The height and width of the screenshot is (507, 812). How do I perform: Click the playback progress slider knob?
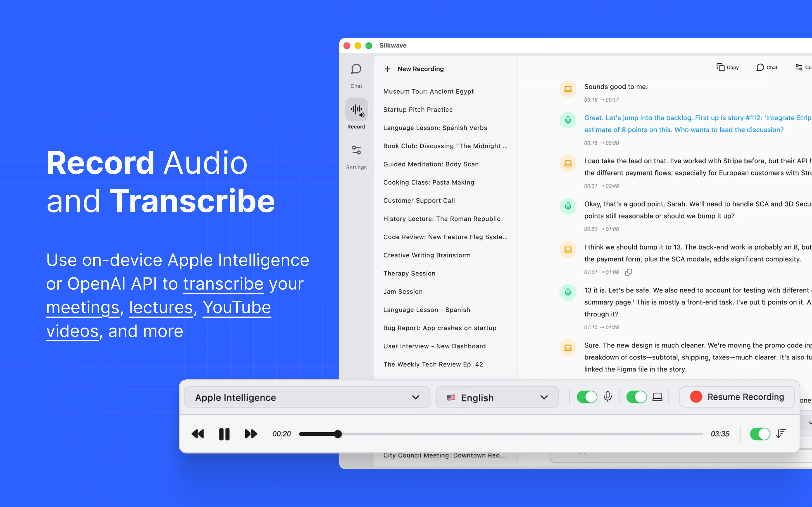coord(338,434)
